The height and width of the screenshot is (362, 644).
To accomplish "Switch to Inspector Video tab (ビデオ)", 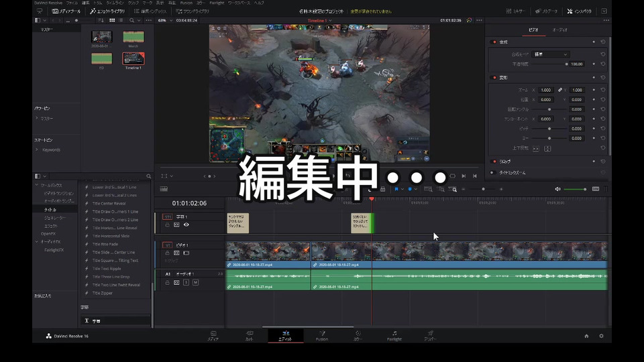I will coord(533,30).
